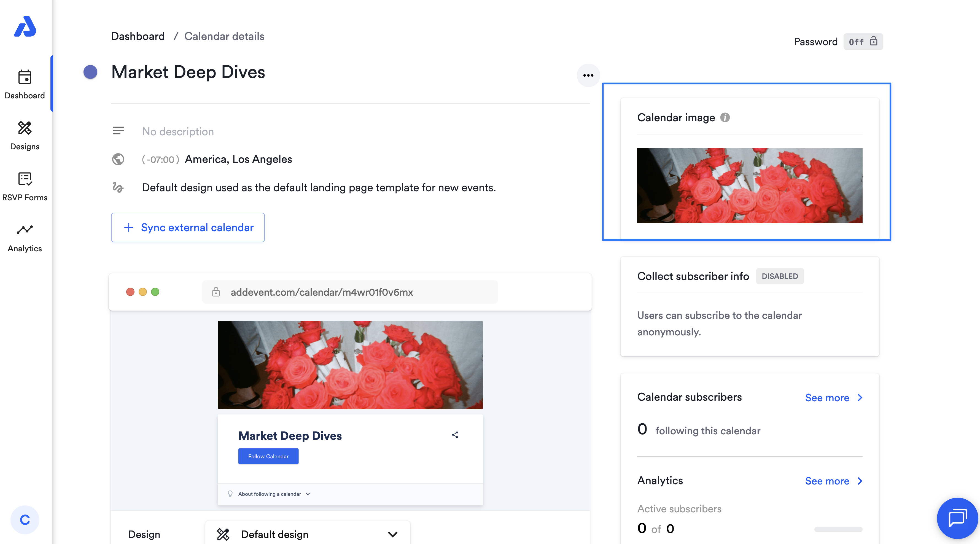Click the share icon in calendar preview
980x544 pixels.
click(x=455, y=435)
